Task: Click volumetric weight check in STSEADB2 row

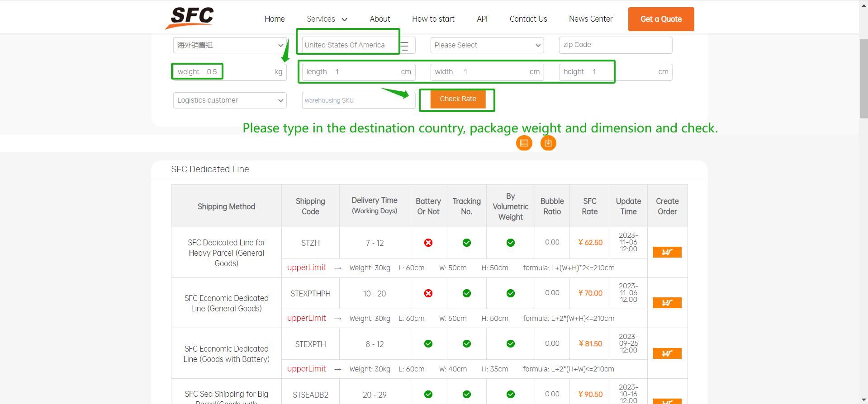Action: [x=511, y=395]
